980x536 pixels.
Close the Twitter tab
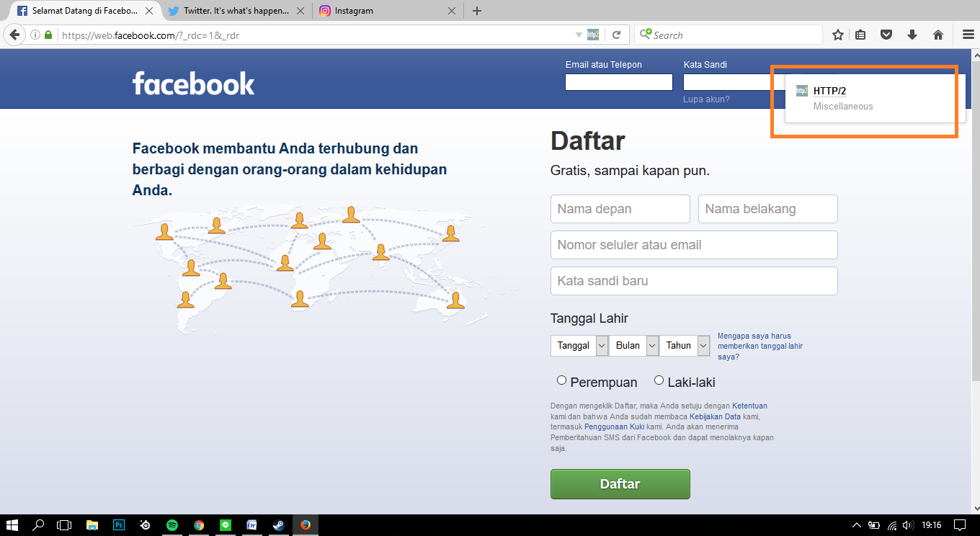tap(300, 11)
